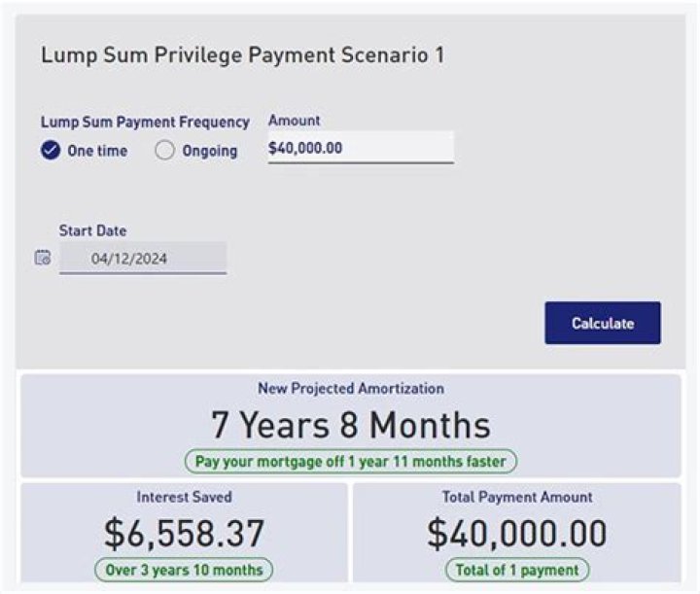Click the Lump Sum Payment Frequency label
The height and width of the screenshot is (594, 700).
point(145,122)
